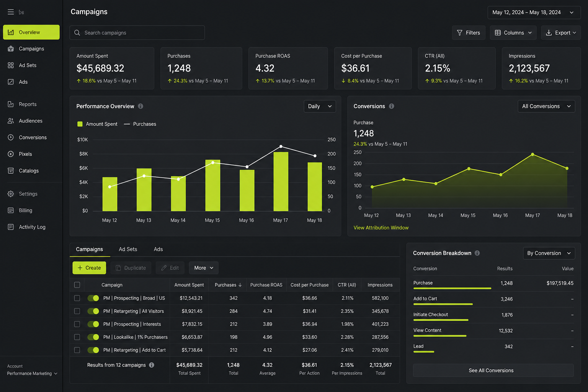Sort by Purchases column arrow icon
Screen dimensions: 588x392
click(240, 285)
